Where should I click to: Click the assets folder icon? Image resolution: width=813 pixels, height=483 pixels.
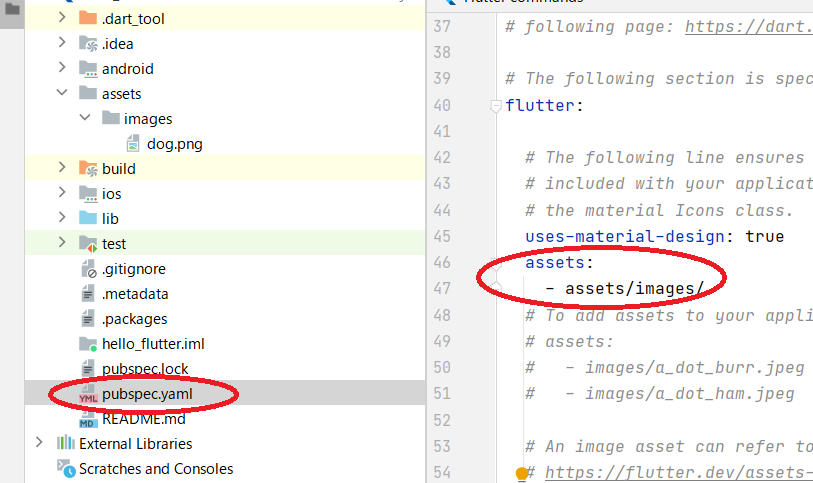point(88,93)
